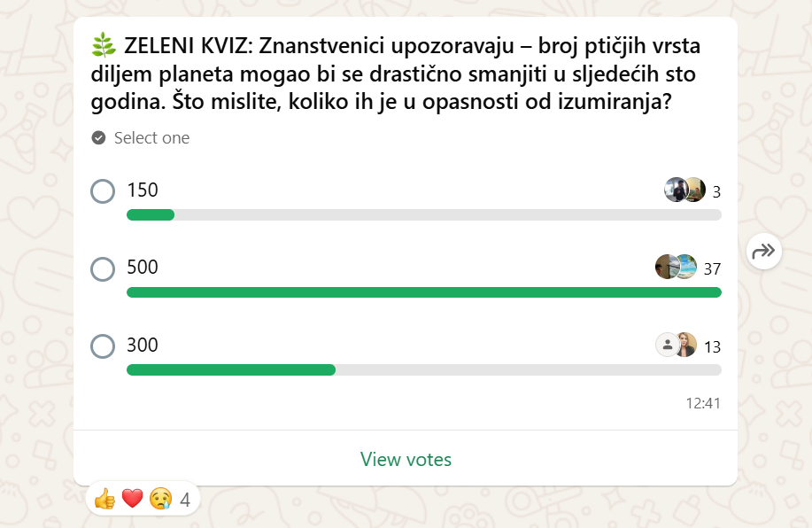Click the leaf emoji in poll title
Screen dimensions: 812x528
(x=104, y=45)
